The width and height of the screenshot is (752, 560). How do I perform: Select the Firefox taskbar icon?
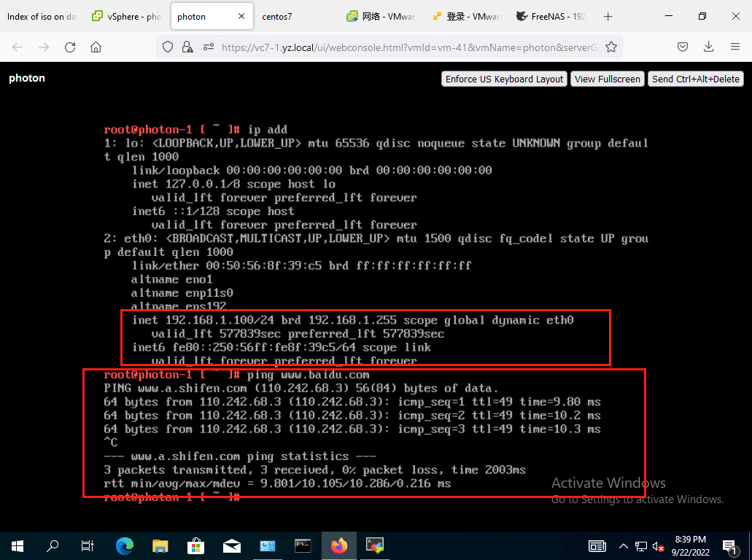click(x=338, y=545)
